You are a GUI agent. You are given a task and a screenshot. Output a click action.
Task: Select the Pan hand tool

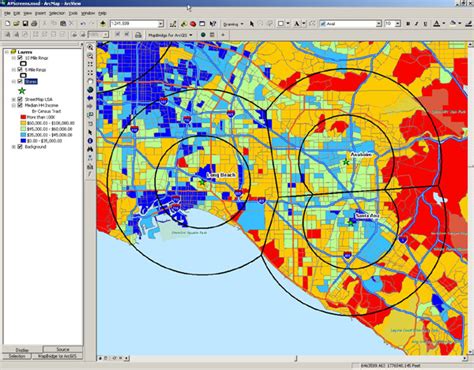pyautogui.click(x=90, y=81)
